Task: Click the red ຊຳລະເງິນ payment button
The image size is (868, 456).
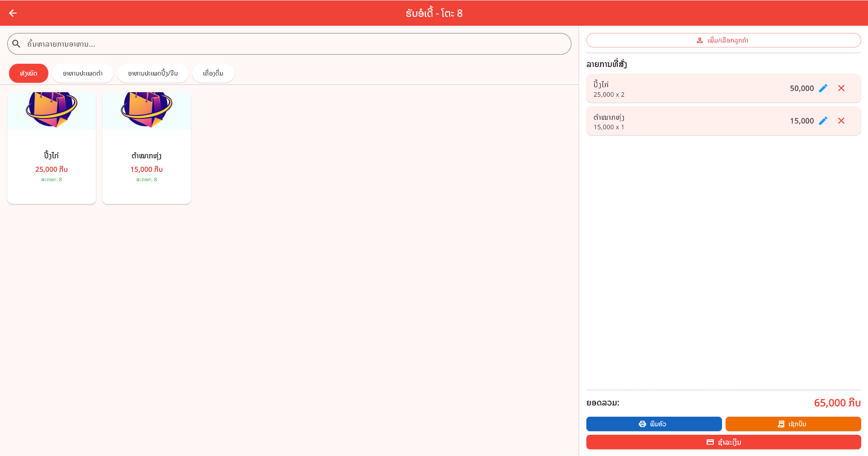Action: pyautogui.click(x=723, y=442)
